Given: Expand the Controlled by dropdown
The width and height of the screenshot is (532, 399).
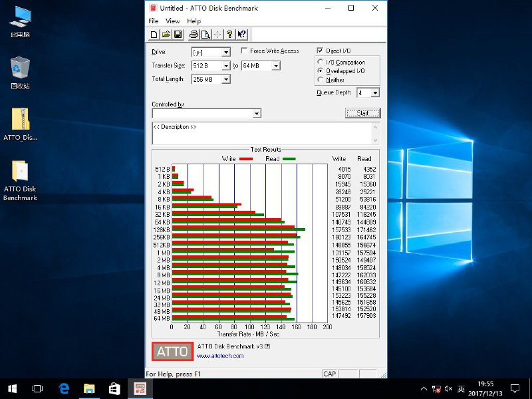Looking at the screenshot, I should click(x=257, y=113).
